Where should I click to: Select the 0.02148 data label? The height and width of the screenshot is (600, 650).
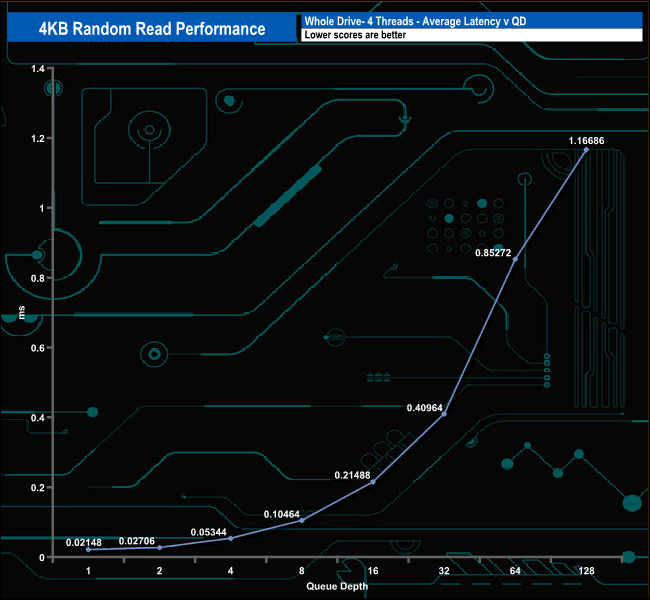(x=84, y=542)
